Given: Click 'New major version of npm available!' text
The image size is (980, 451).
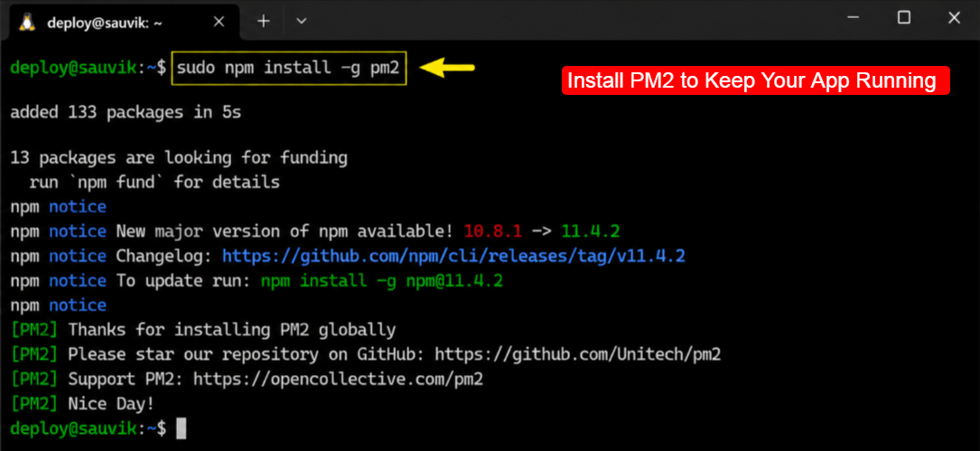Looking at the screenshot, I should (x=285, y=231).
